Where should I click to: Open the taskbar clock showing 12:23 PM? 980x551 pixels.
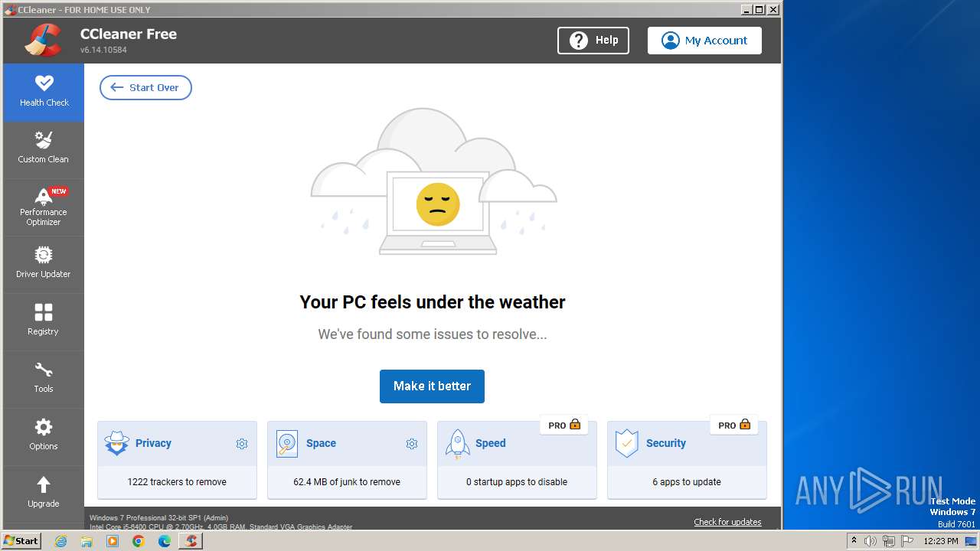[941, 541]
